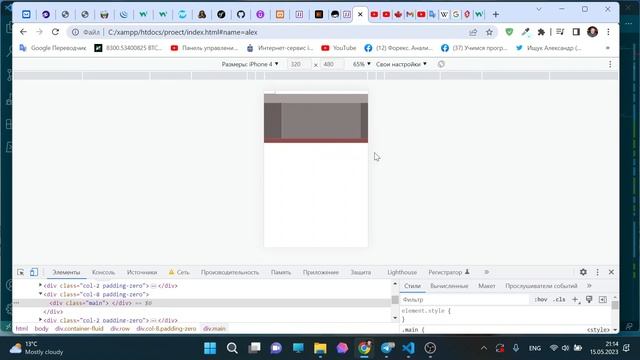Toggle the :hov element state panel
The height and width of the screenshot is (360, 640).
point(541,300)
